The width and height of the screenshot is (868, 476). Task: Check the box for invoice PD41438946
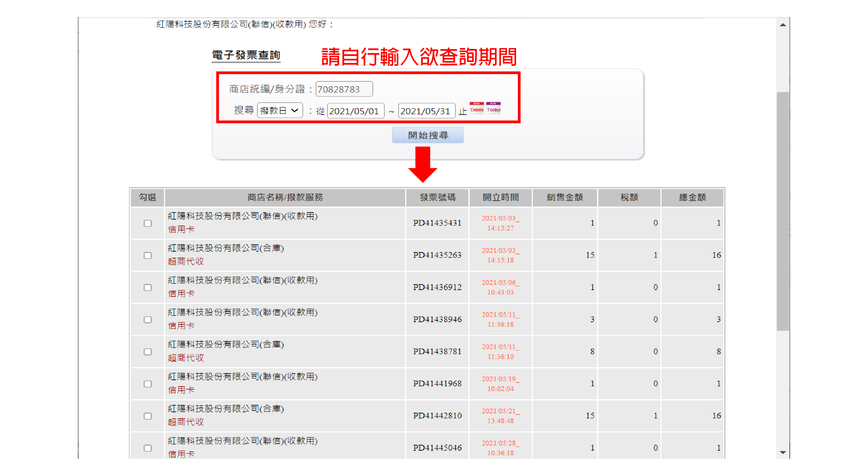[148, 320]
